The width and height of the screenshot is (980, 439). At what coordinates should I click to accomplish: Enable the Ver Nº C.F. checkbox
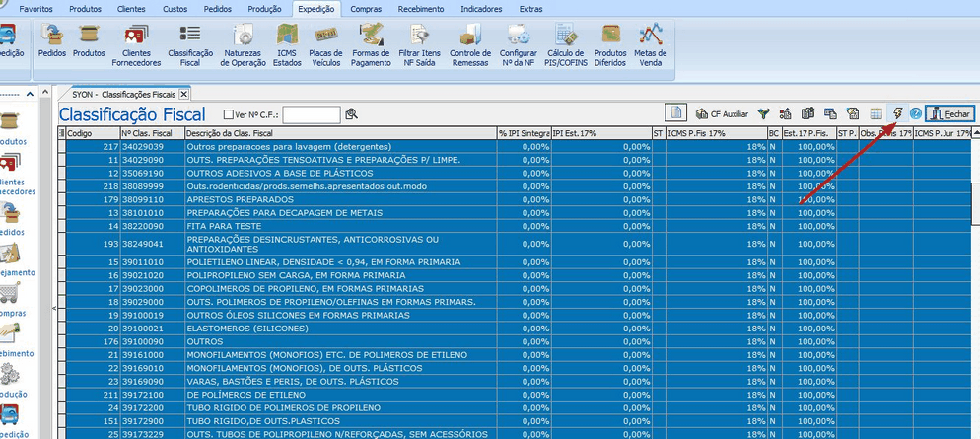[x=229, y=115]
